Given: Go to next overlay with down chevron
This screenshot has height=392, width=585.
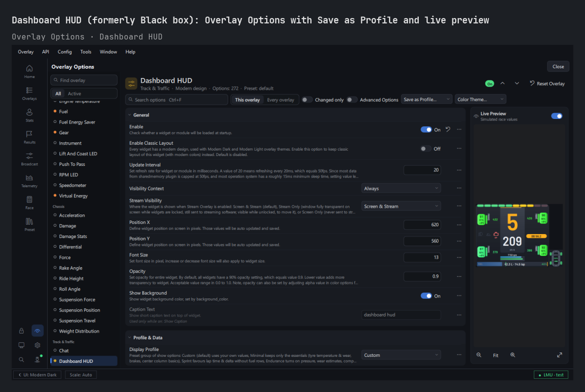Looking at the screenshot, I should [x=517, y=83].
